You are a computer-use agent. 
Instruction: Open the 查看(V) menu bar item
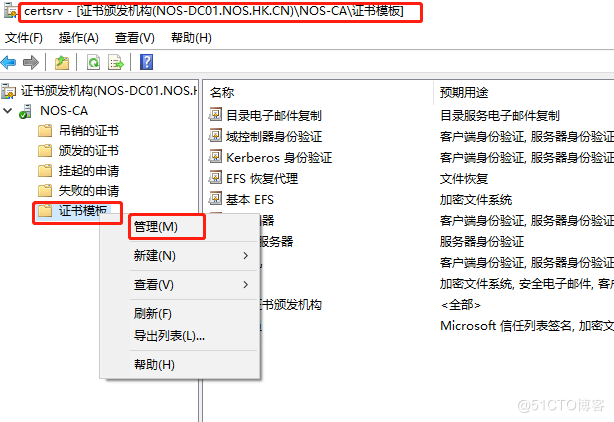(135, 38)
